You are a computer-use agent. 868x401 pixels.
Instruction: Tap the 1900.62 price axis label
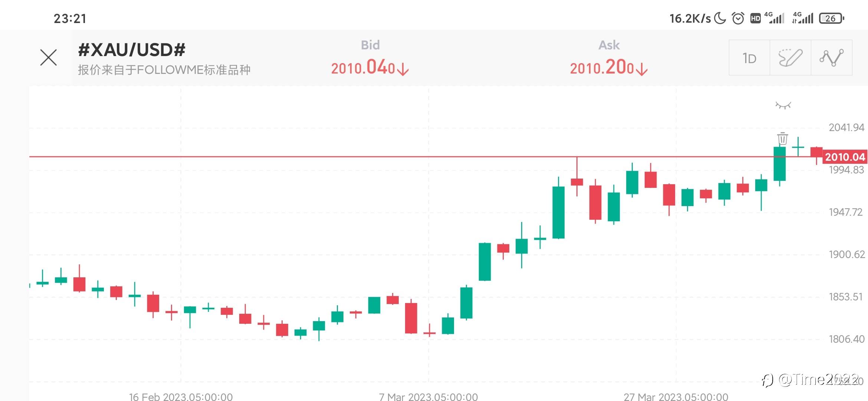pos(846,255)
